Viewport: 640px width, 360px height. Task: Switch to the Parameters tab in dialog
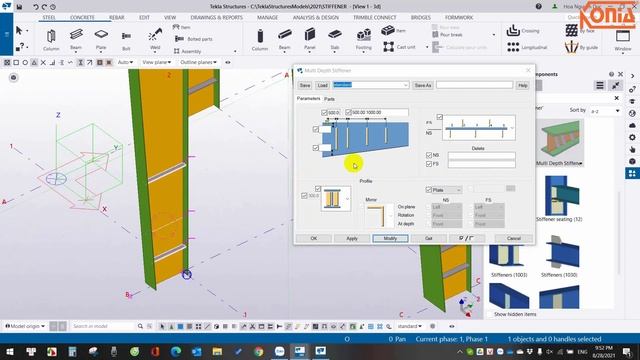coord(308,98)
